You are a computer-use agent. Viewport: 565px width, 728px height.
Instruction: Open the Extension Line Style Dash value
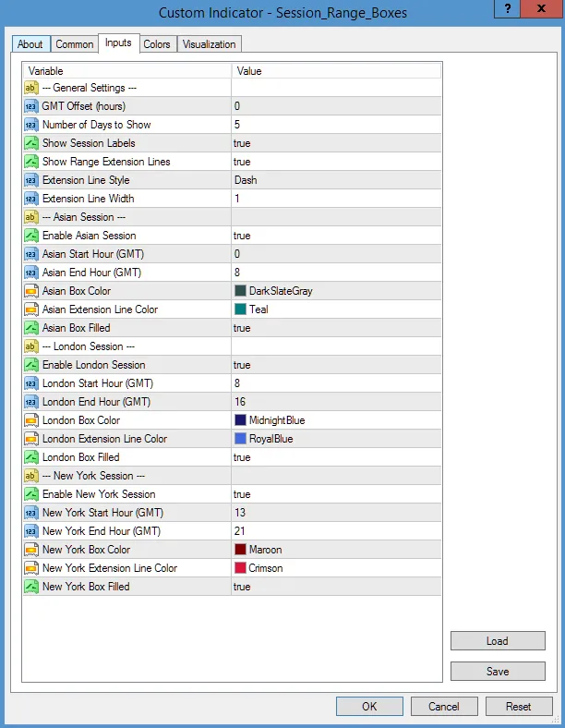pyautogui.click(x=336, y=180)
